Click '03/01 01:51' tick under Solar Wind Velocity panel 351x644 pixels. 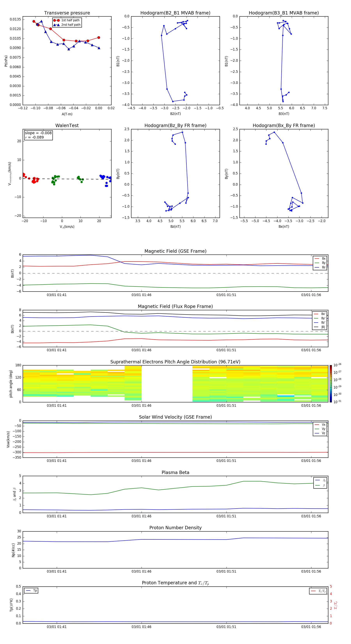(226, 461)
